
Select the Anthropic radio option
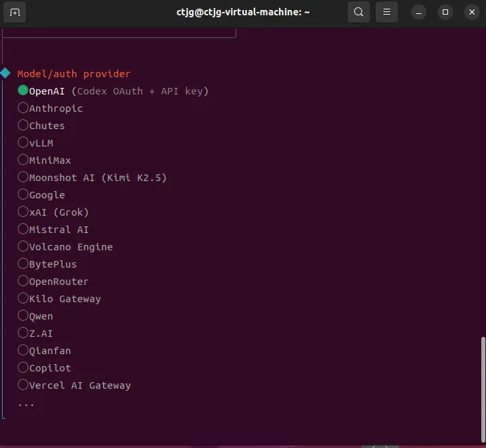point(23,108)
